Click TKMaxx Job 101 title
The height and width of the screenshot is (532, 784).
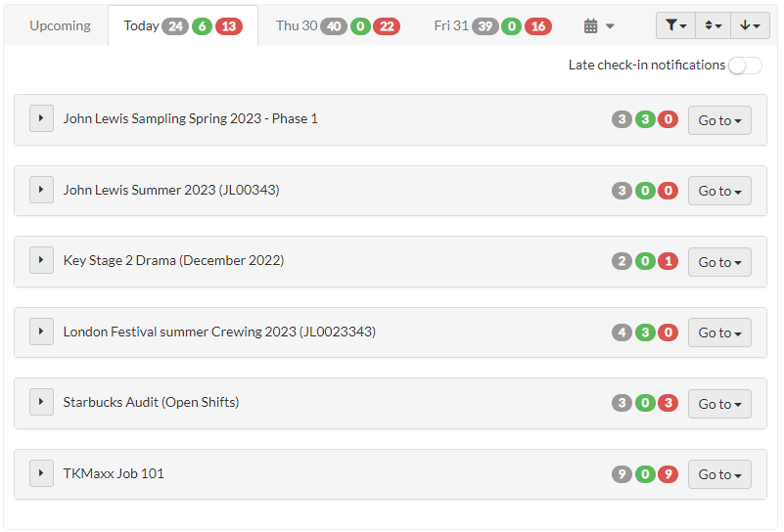(x=114, y=473)
